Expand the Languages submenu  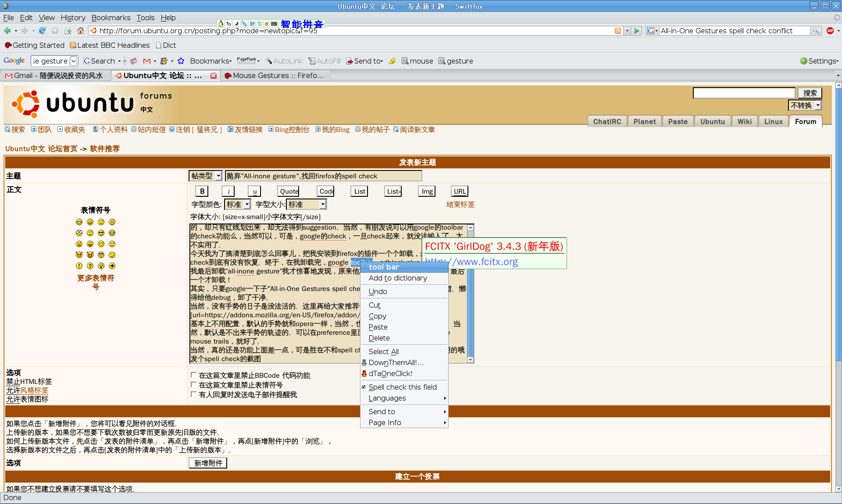[x=404, y=398]
